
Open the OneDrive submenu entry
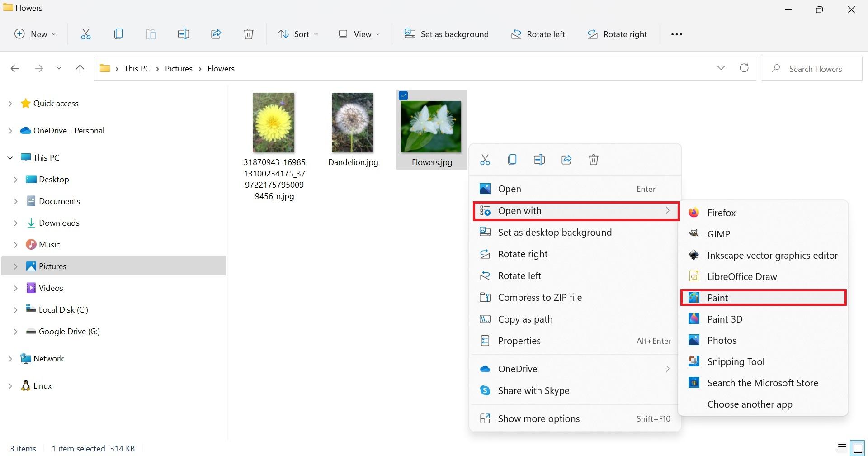point(575,369)
